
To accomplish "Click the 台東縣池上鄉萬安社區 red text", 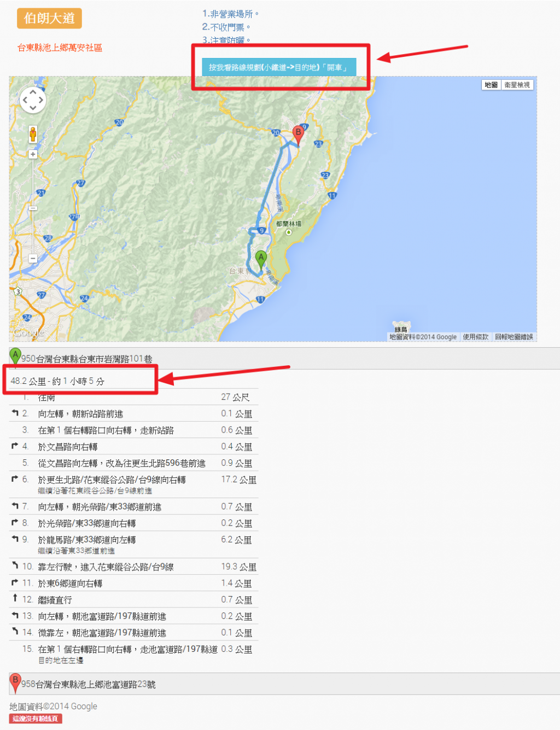I will [60, 48].
